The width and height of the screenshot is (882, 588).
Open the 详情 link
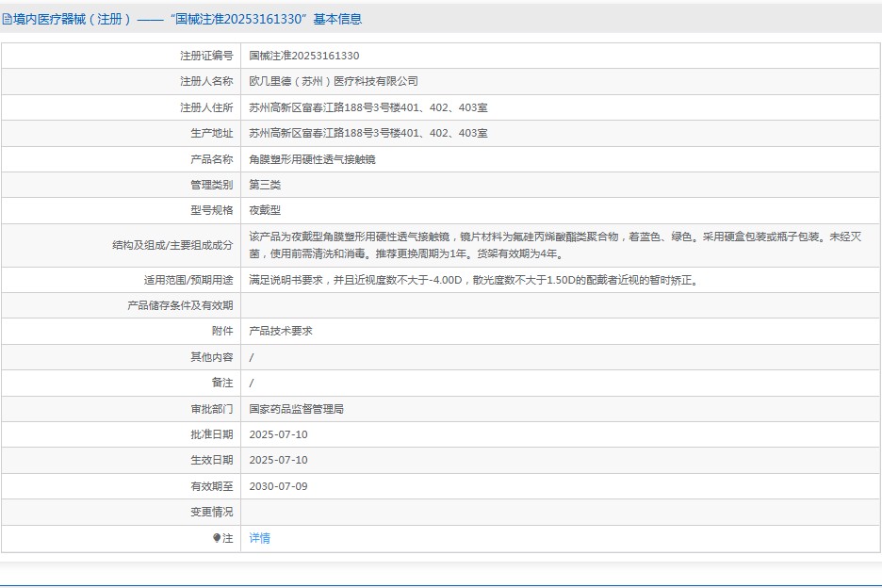(259, 538)
